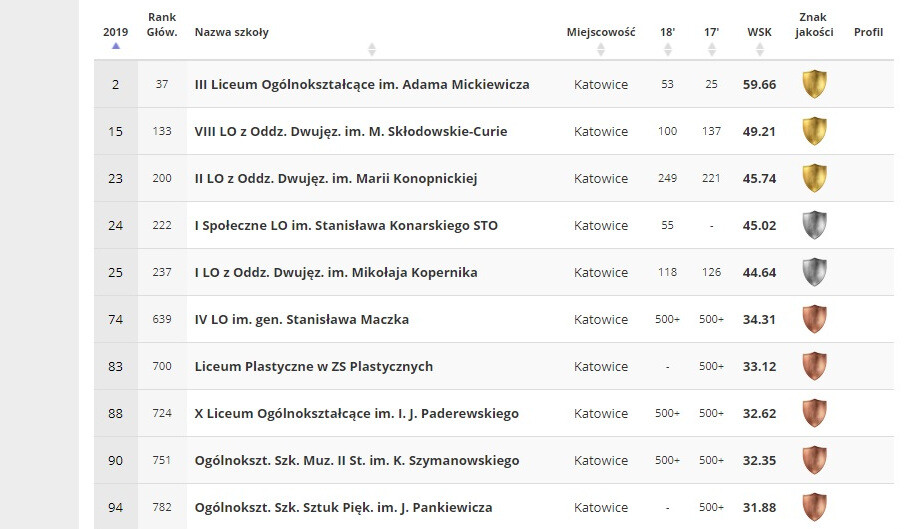This screenshot has width=917, height=529.
Task: Click Rank Główn. column header
Action: click(162, 25)
